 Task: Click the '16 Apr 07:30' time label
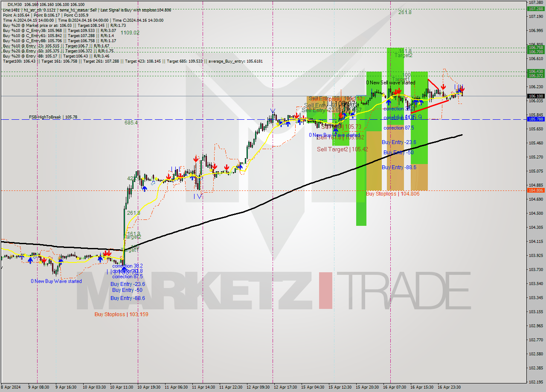tap(395, 387)
